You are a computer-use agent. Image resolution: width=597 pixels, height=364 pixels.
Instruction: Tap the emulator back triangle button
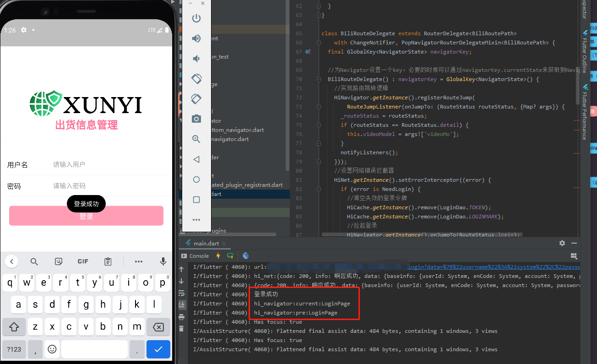click(x=196, y=159)
